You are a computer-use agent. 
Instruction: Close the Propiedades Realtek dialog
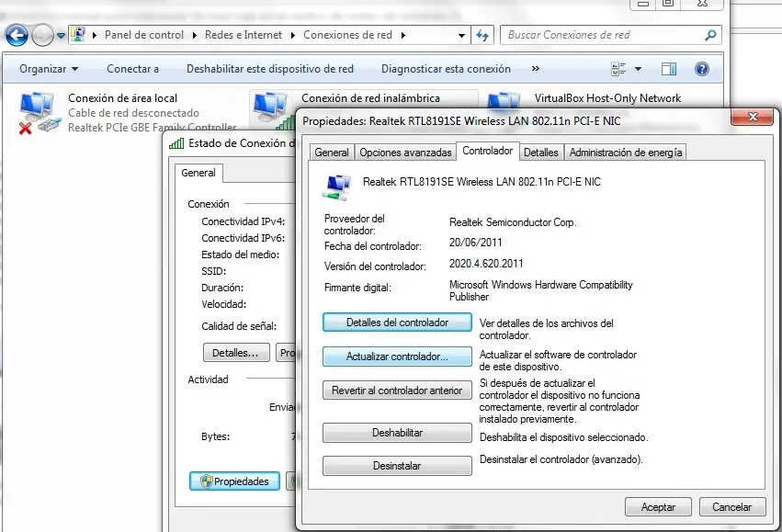[753, 118]
